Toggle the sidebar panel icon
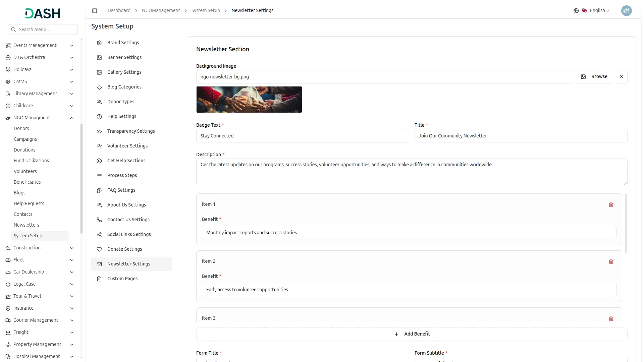Image resolution: width=644 pixels, height=362 pixels. pyautogui.click(x=95, y=11)
